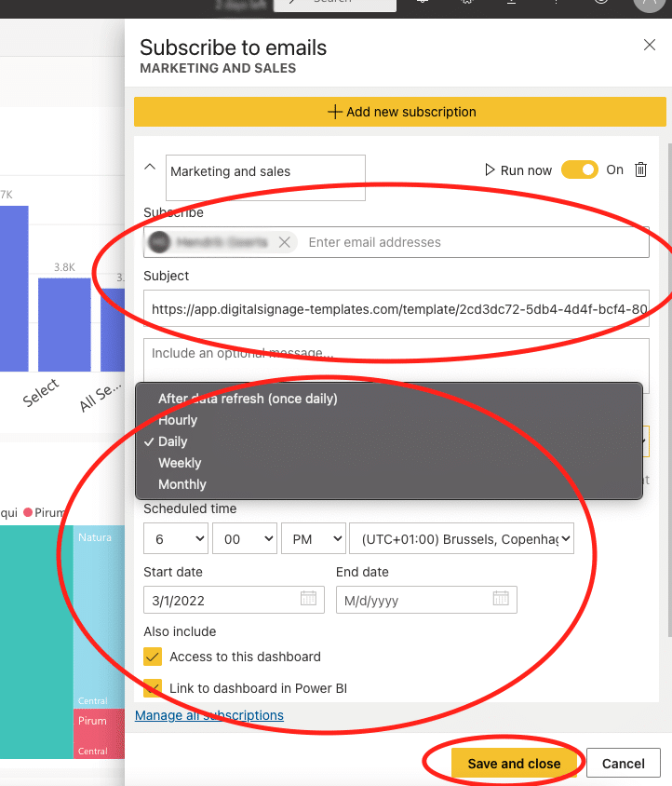This screenshot has height=786, width=672.
Task: Click the Start date field
Action: click(234, 600)
